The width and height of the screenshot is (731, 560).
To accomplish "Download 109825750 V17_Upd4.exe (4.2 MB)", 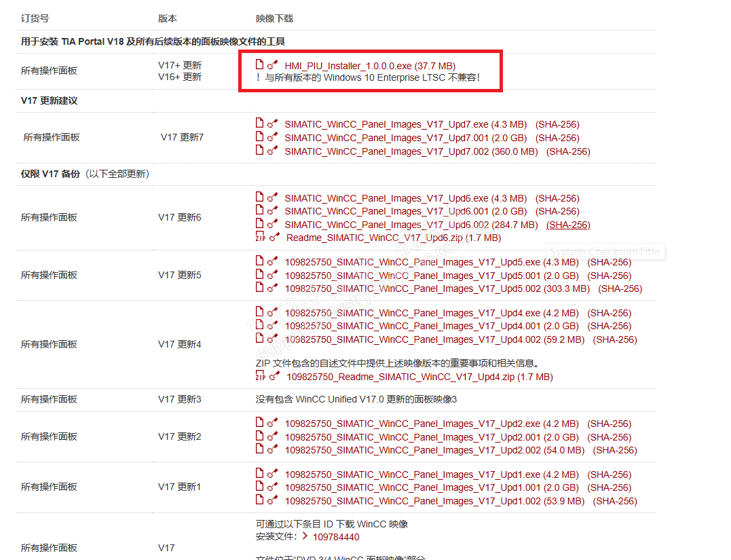I will pyautogui.click(x=432, y=313).
